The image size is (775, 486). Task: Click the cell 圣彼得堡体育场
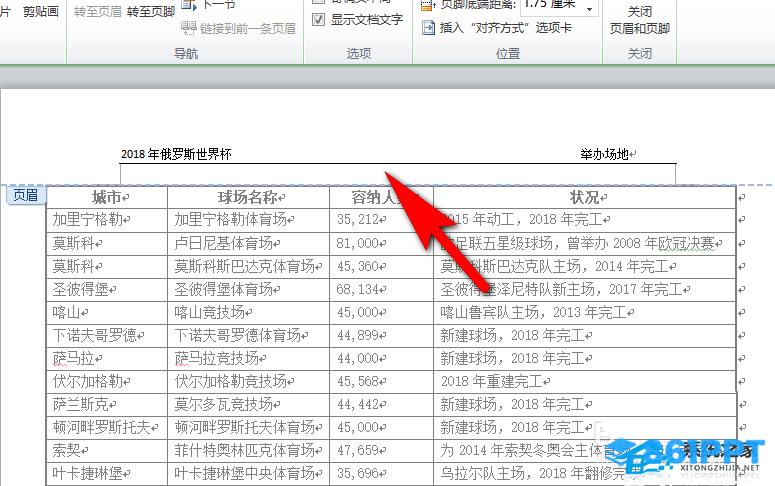[249, 289]
